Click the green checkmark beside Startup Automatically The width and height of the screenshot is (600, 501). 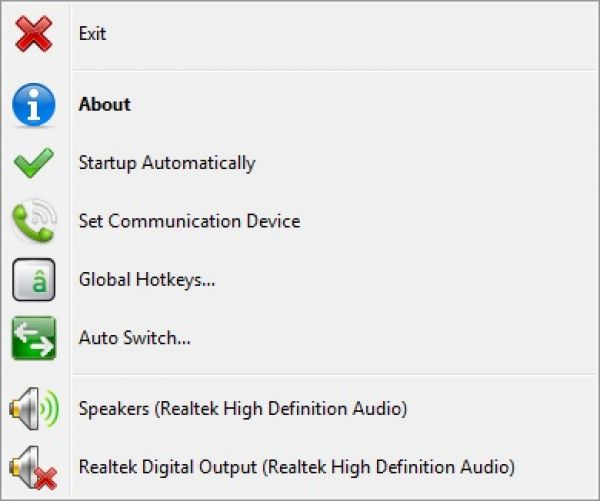pyautogui.click(x=34, y=163)
